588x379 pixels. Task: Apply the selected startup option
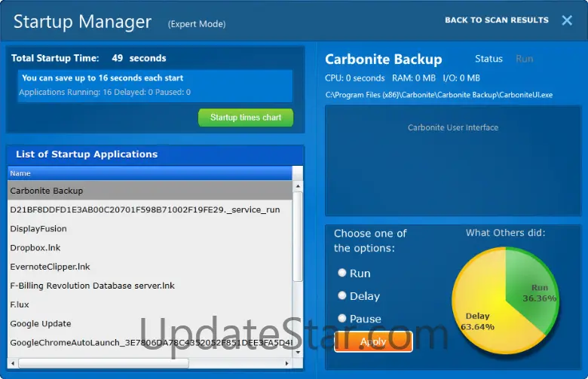(373, 341)
